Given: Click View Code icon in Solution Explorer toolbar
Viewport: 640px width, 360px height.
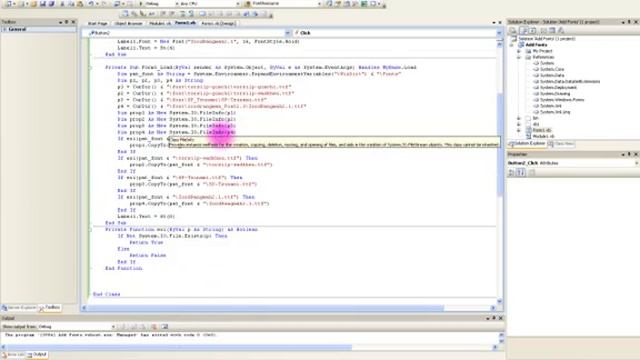Looking at the screenshot, I should 543,30.
